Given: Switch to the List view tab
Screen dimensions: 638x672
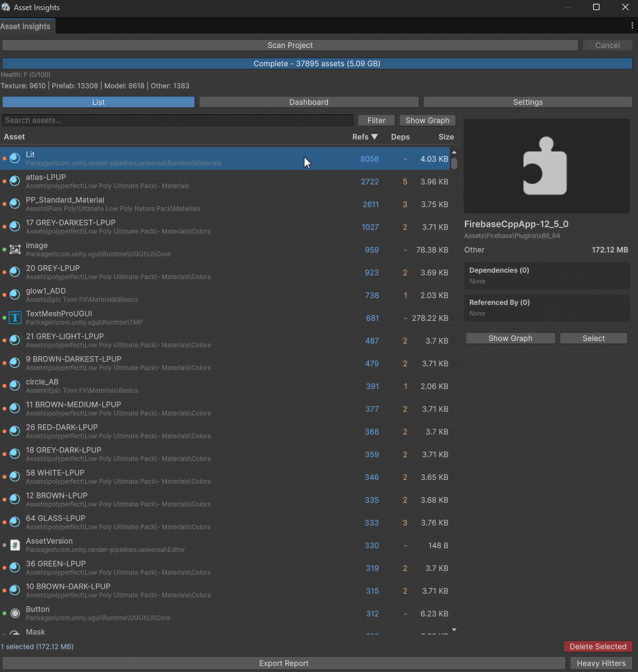Looking at the screenshot, I should pyautogui.click(x=98, y=102).
